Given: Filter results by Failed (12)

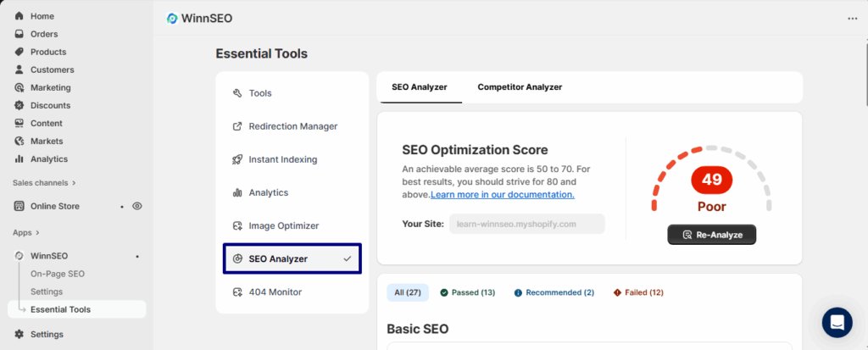Looking at the screenshot, I should tap(638, 292).
